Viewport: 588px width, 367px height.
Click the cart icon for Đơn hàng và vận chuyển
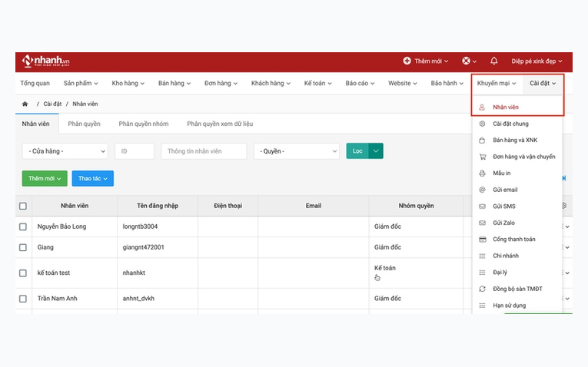(x=482, y=157)
